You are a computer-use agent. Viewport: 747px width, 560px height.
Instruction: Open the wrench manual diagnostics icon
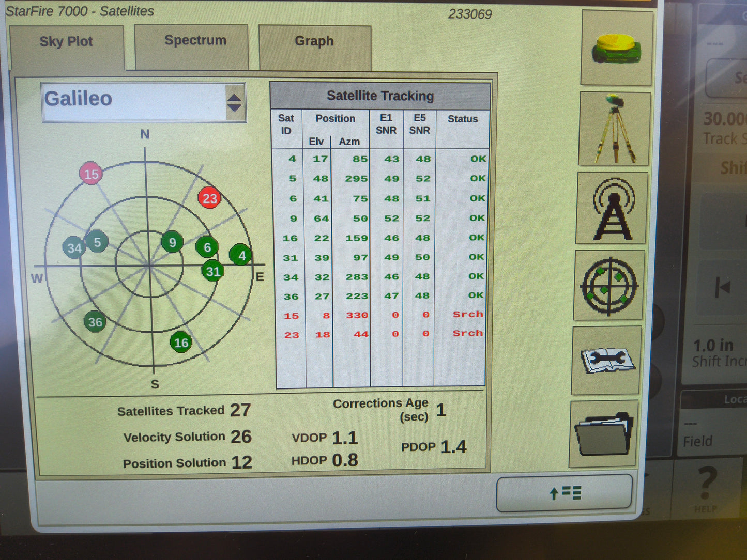607,360
